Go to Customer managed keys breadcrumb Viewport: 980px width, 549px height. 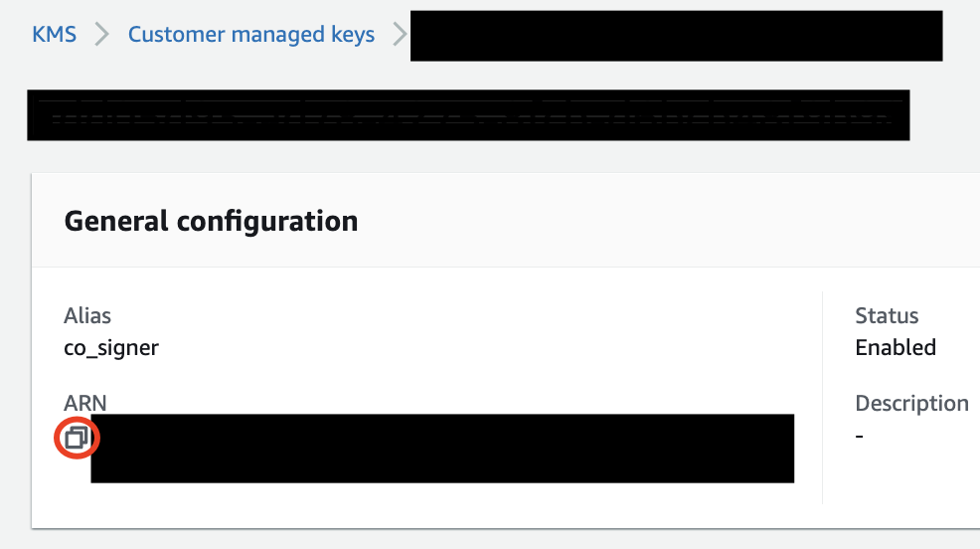point(251,35)
